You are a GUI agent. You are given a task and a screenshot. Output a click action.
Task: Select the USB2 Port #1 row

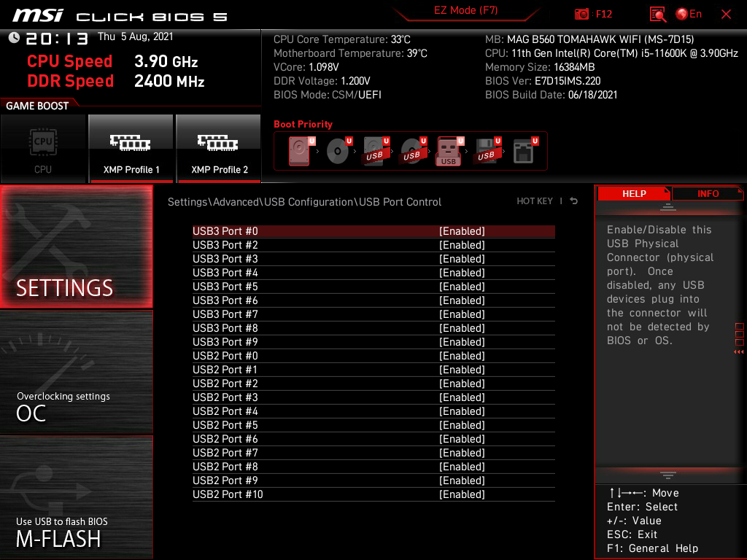[373, 370]
